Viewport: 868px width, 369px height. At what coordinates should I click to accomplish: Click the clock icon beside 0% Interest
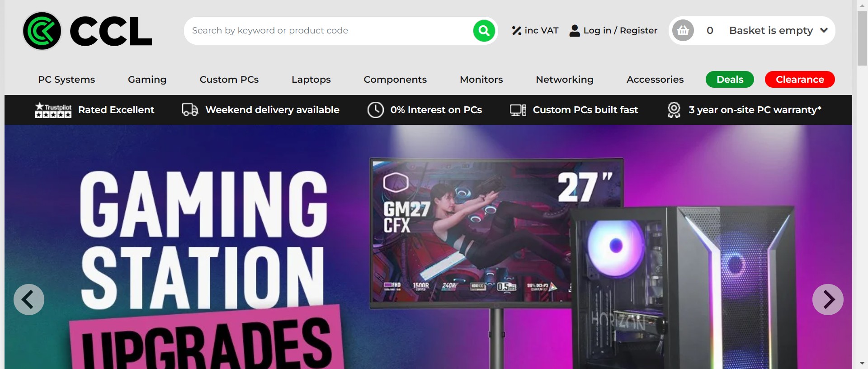tap(375, 110)
